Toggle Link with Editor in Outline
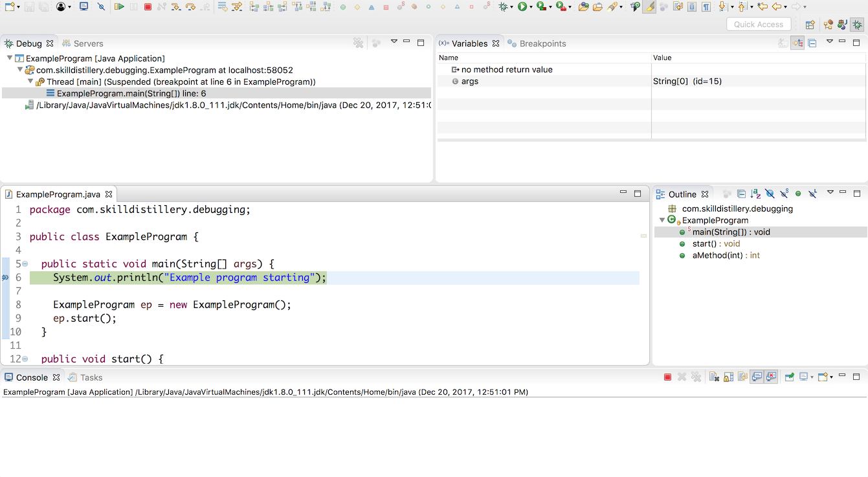 [x=727, y=193]
